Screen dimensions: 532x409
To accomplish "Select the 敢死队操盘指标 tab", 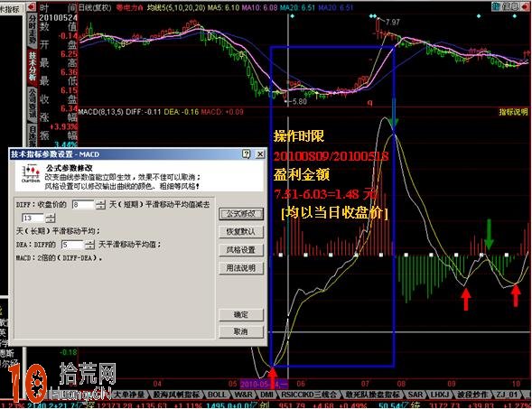I will click(373, 395).
